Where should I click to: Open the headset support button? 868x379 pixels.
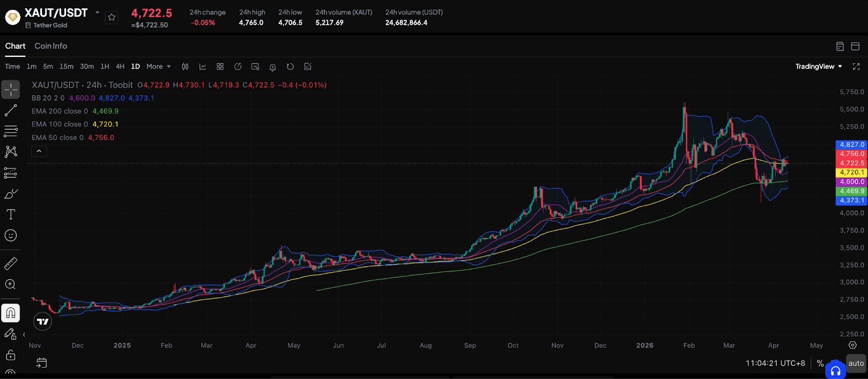[x=835, y=371]
